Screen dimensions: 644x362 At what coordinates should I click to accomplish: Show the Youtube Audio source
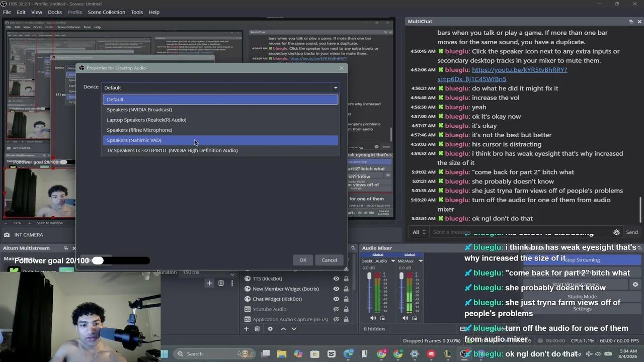[336, 309]
